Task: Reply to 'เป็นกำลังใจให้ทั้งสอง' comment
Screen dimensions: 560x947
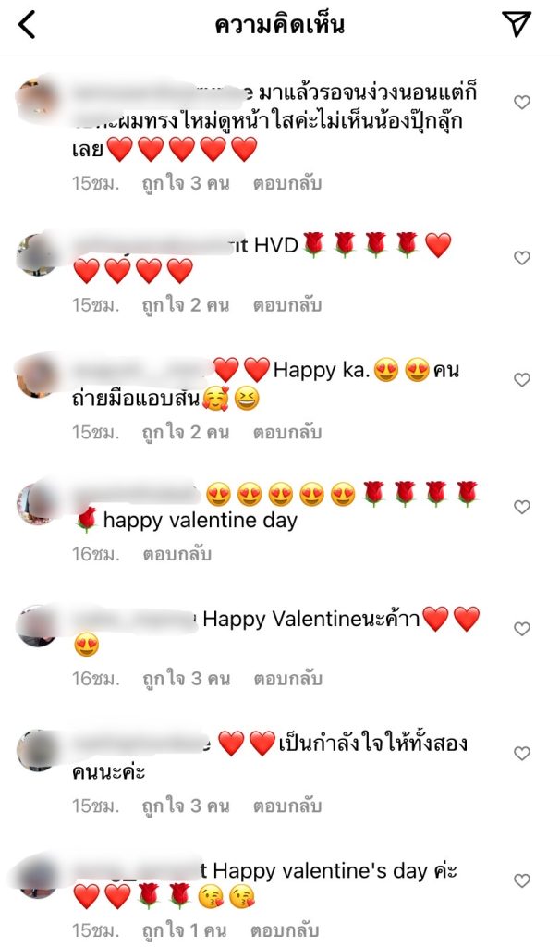Action: pyautogui.click(x=287, y=806)
